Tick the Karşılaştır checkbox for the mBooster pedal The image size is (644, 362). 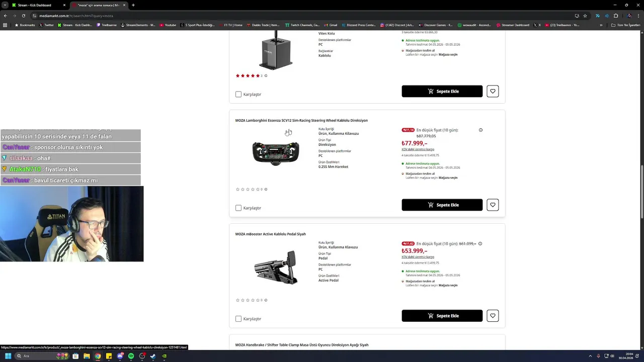click(238, 319)
